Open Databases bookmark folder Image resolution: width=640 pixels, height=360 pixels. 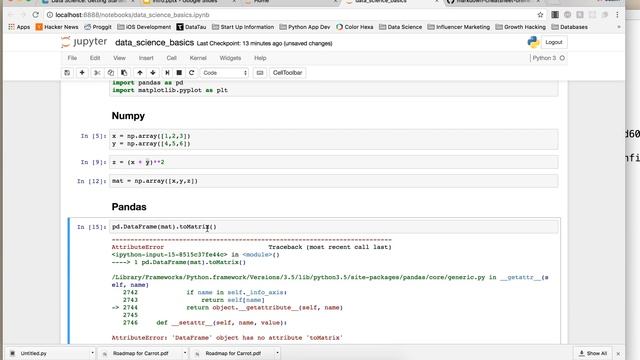[x=569, y=27]
